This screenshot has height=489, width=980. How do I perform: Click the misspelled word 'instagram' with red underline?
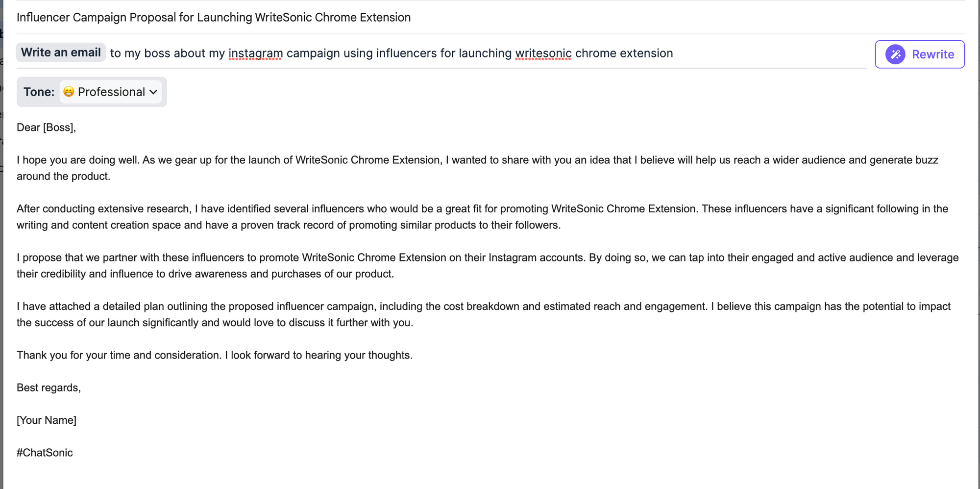255,53
